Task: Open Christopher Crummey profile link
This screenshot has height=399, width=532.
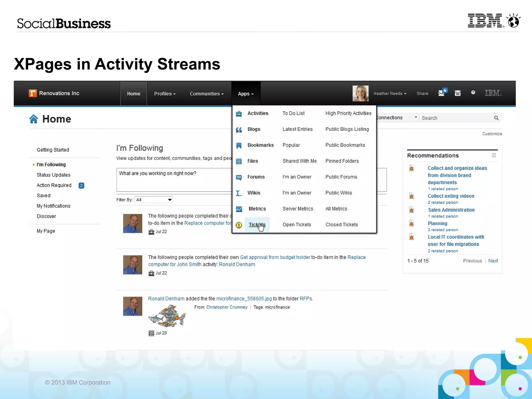Action: (227, 307)
